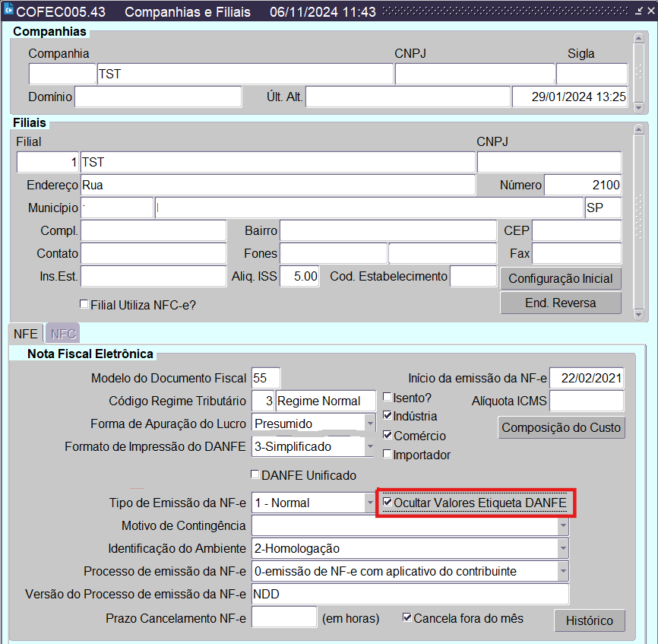This screenshot has height=644, width=658.
Task: Open Formato de Impressão do DANFE dropdown
Action: 369,446
